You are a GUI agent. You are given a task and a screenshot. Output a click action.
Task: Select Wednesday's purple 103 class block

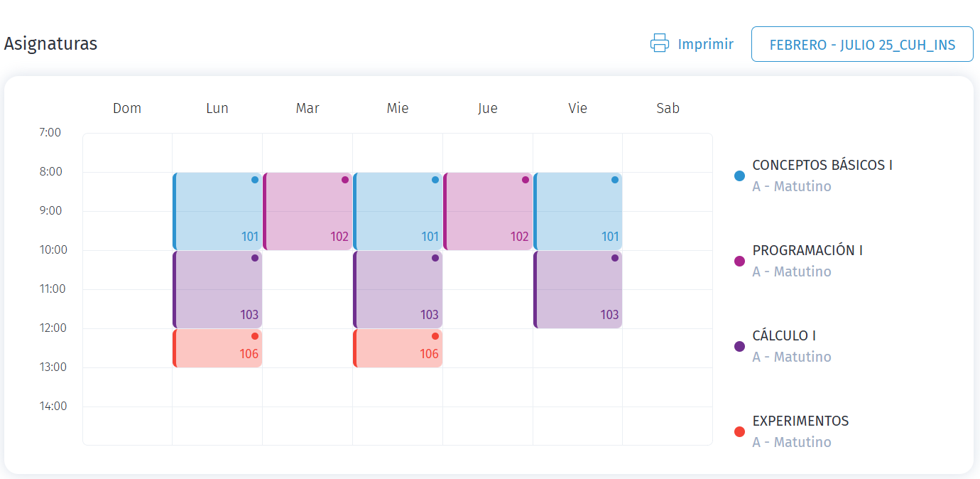coord(398,289)
